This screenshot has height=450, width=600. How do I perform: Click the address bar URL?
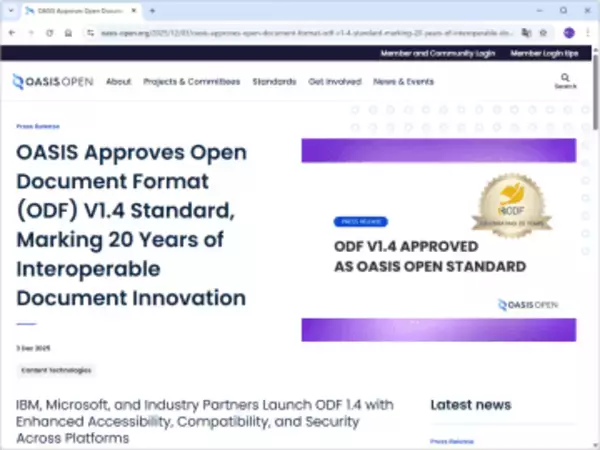click(x=306, y=33)
